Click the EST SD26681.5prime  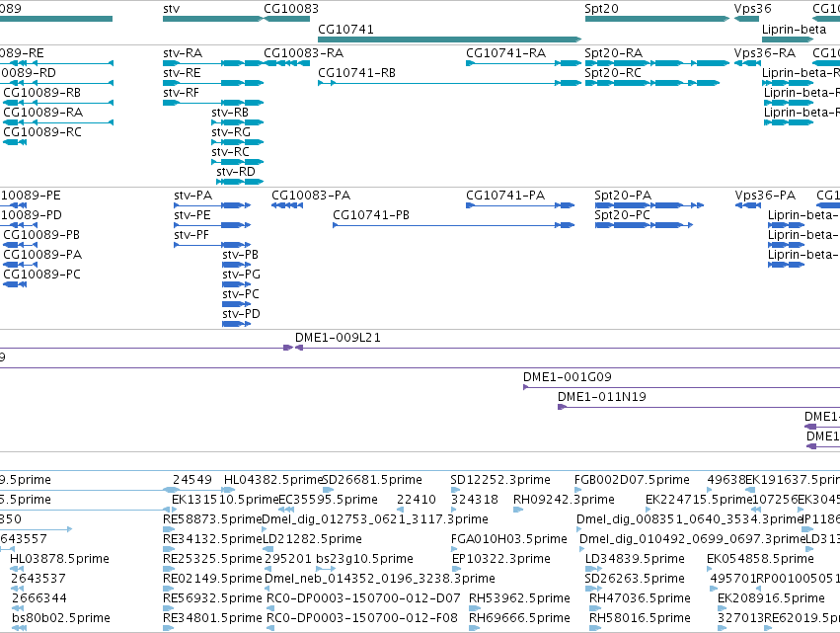[x=372, y=480]
